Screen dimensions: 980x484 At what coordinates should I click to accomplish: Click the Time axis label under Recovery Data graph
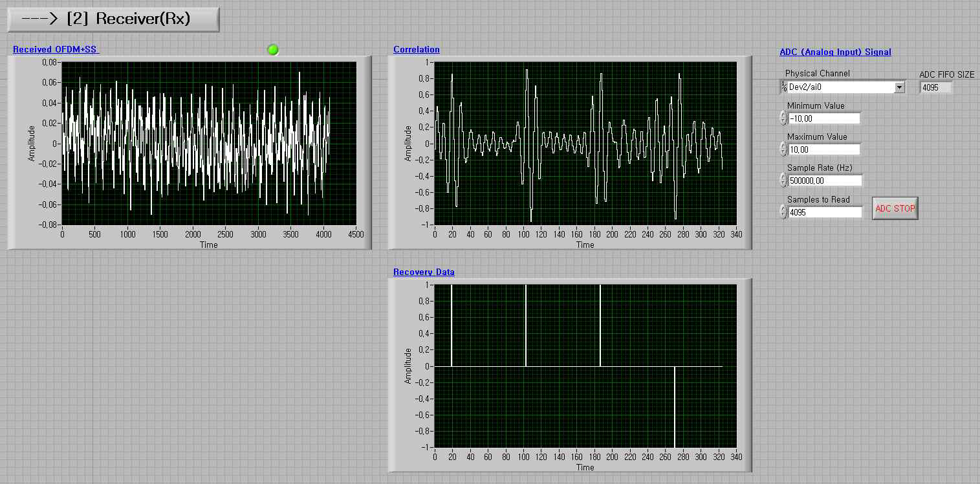585,467
